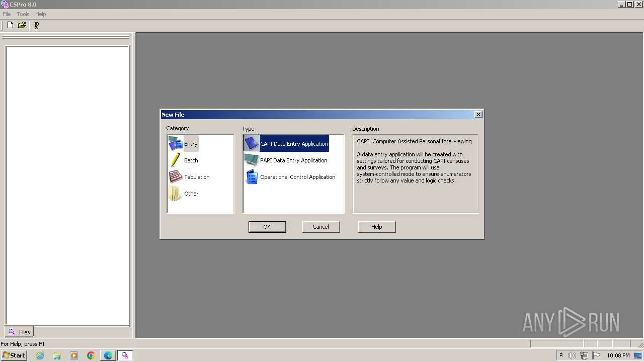Click the Help question mark toolbar icon
The height and width of the screenshot is (362, 644).
(36, 25)
